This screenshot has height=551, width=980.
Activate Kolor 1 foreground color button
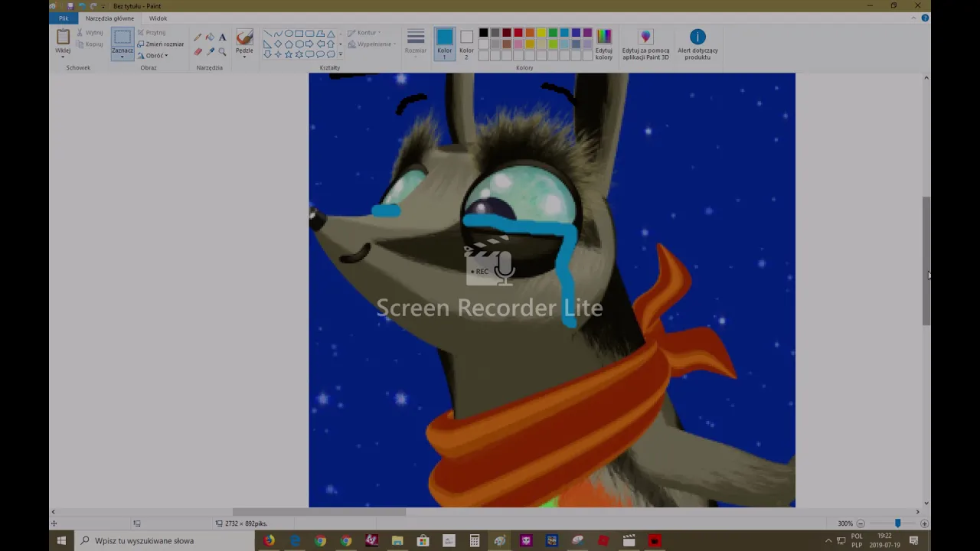pos(444,44)
